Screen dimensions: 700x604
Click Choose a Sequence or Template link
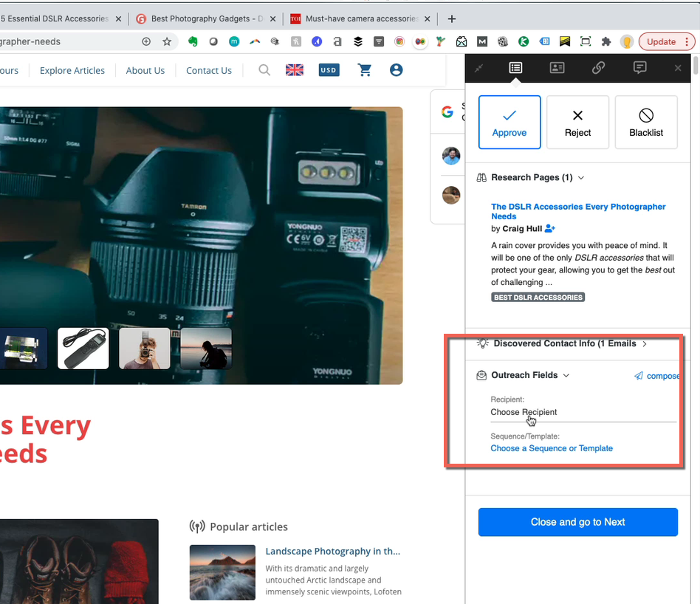(x=552, y=448)
